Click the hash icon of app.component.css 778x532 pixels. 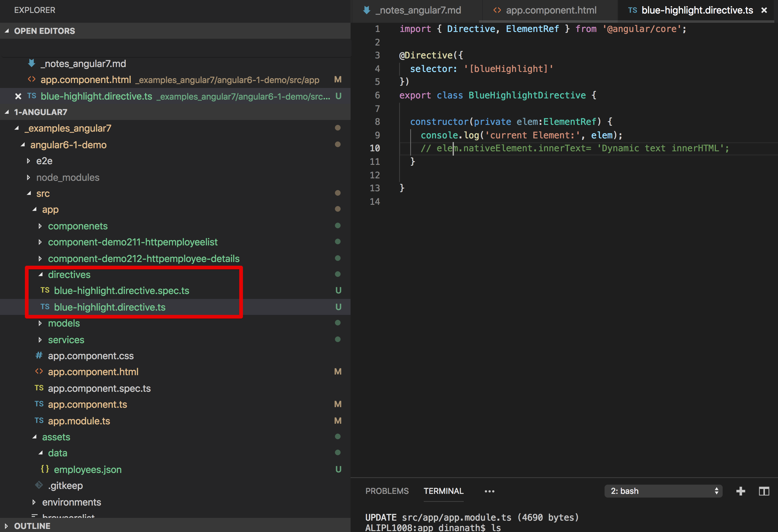pos(39,355)
